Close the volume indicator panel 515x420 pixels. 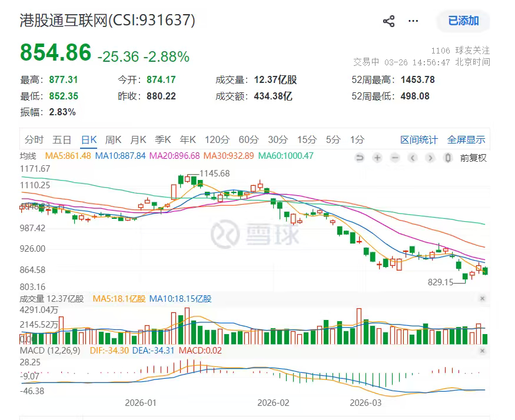(482, 299)
